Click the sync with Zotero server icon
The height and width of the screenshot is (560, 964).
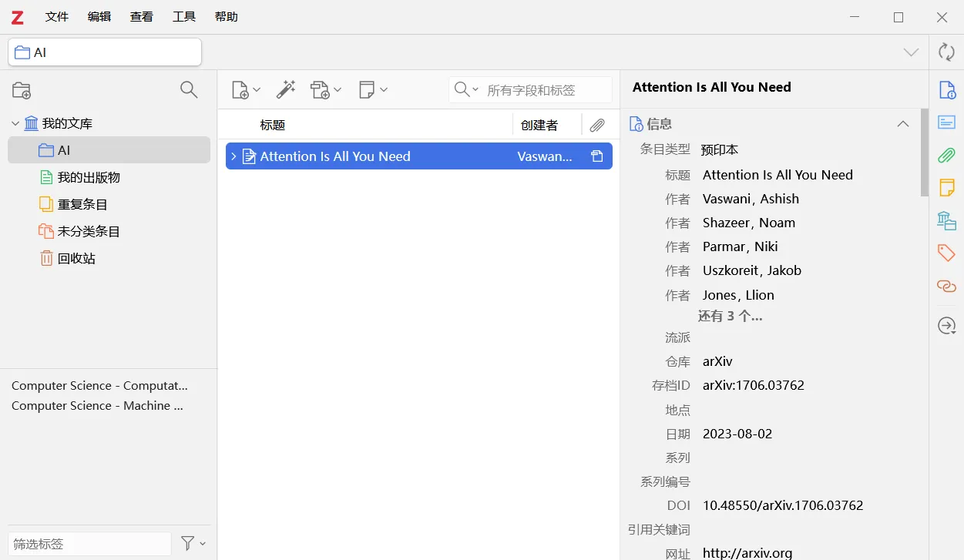946,52
